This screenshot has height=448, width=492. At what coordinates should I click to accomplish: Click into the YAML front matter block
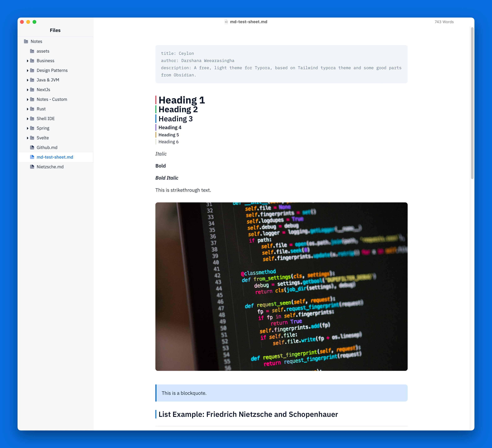pyautogui.click(x=281, y=64)
